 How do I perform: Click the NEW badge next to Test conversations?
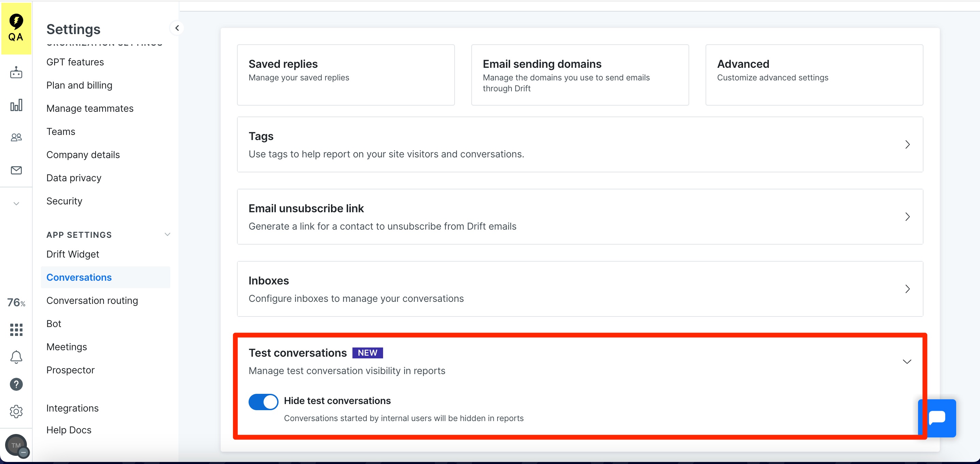tap(367, 353)
